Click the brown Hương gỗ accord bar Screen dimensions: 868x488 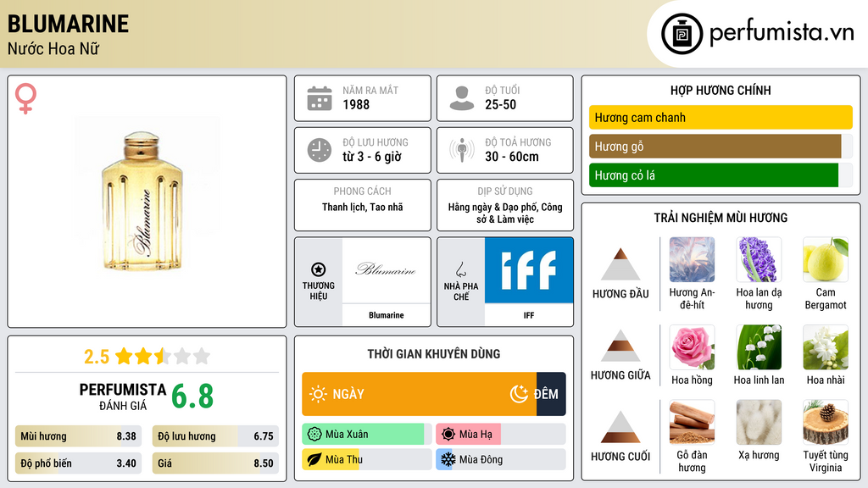click(x=715, y=146)
